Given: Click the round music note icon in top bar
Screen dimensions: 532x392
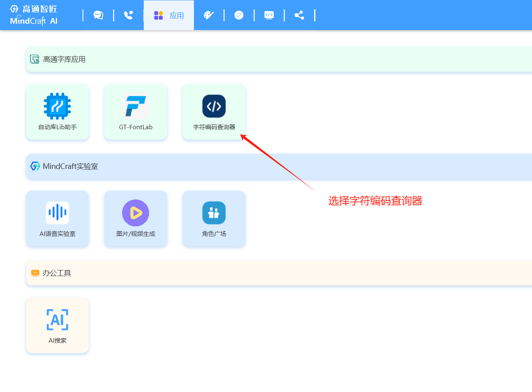Looking at the screenshot, I should tap(239, 15).
